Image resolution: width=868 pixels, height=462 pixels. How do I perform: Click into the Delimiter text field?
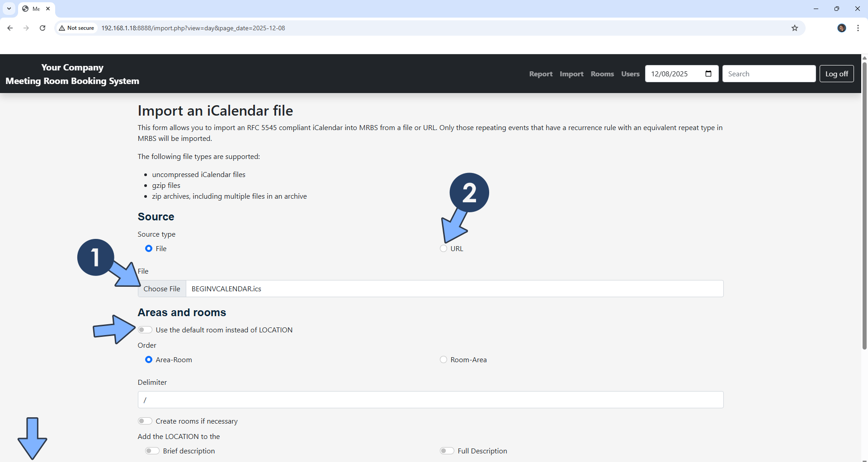click(x=430, y=400)
